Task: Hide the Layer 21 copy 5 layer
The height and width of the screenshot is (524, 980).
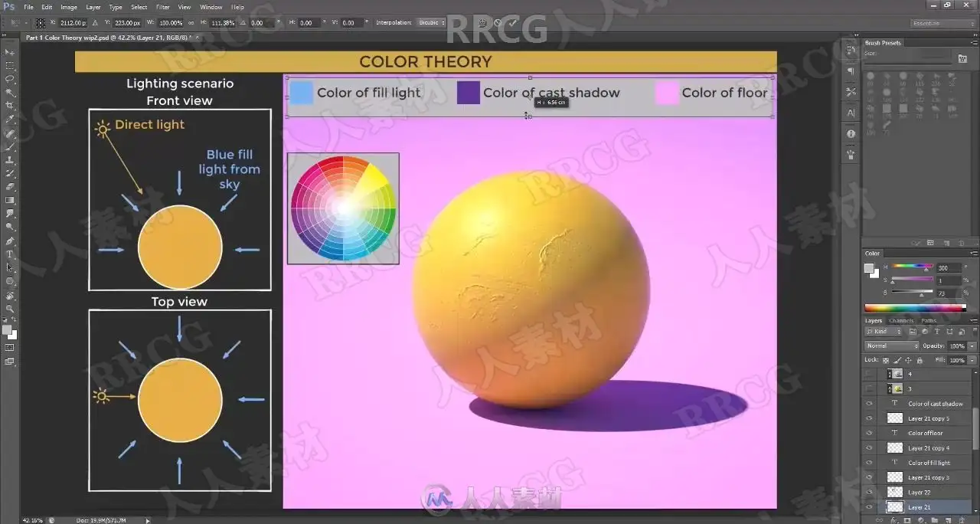Action: (x=869, y=418)
